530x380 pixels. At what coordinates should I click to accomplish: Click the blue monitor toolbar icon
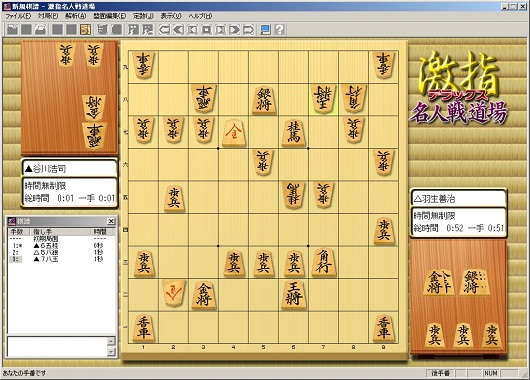coord(265,30)
